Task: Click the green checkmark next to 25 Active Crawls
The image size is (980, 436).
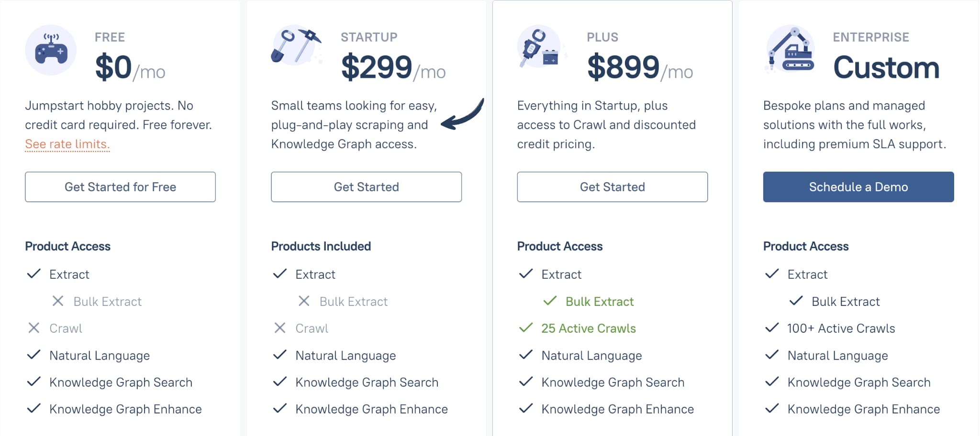Action: 526,328
